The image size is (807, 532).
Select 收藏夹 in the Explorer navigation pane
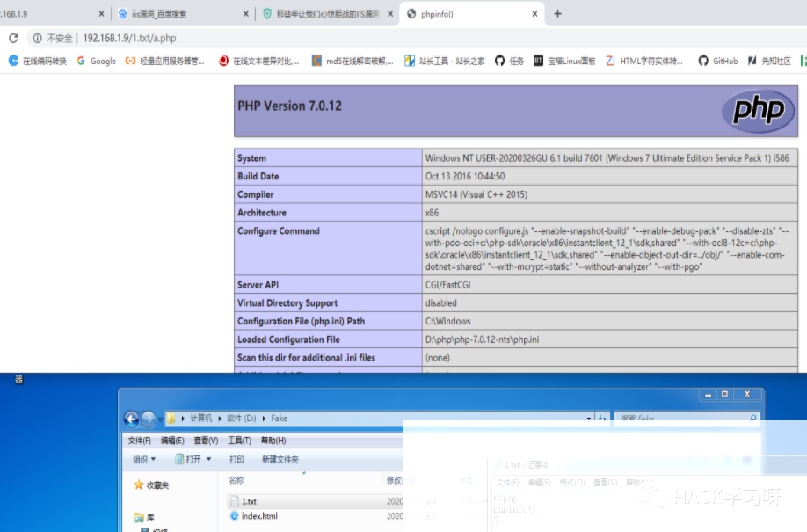click(152, 485)
